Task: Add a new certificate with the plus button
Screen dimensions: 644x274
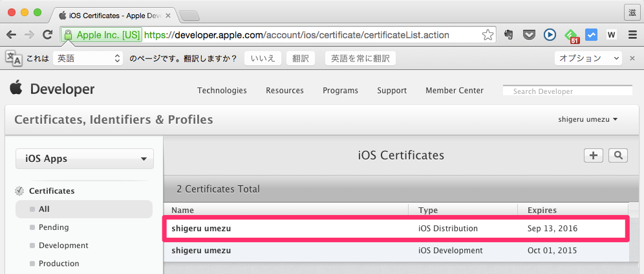Action: (x=594, y=155)
